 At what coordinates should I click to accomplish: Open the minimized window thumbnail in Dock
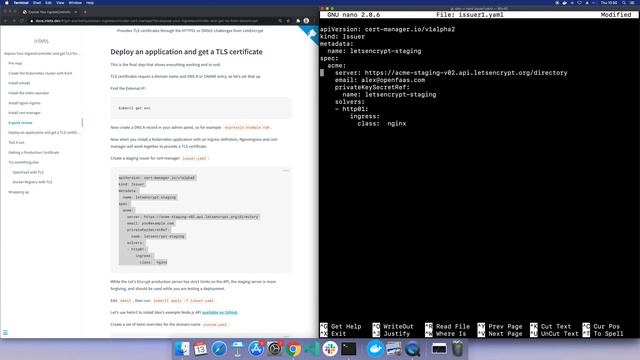(439, 349)
